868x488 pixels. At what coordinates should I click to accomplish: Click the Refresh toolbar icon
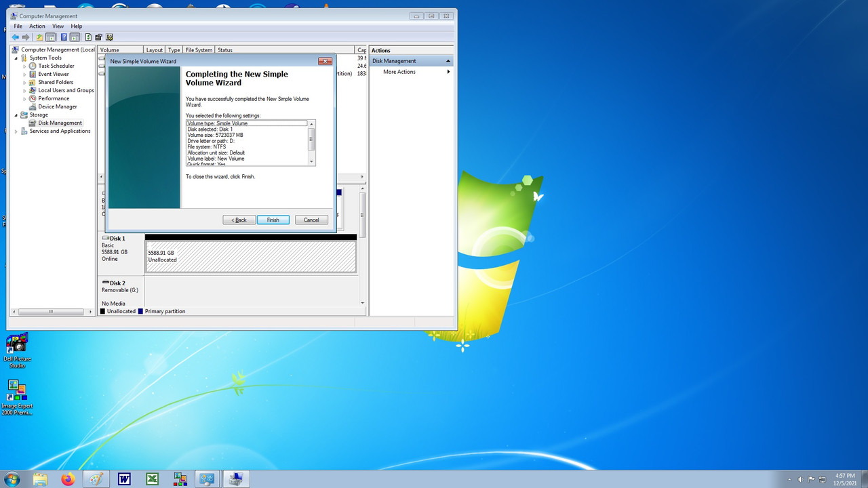tap(88, 37)
